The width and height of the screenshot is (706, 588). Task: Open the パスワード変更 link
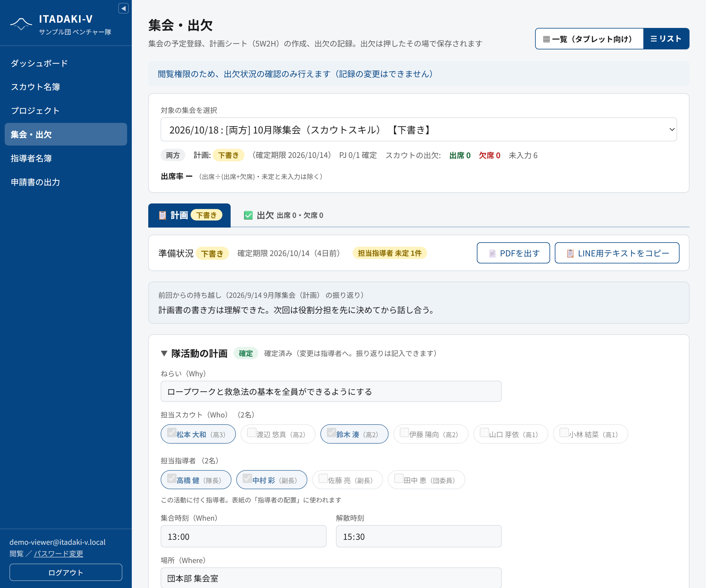[59, 553]
